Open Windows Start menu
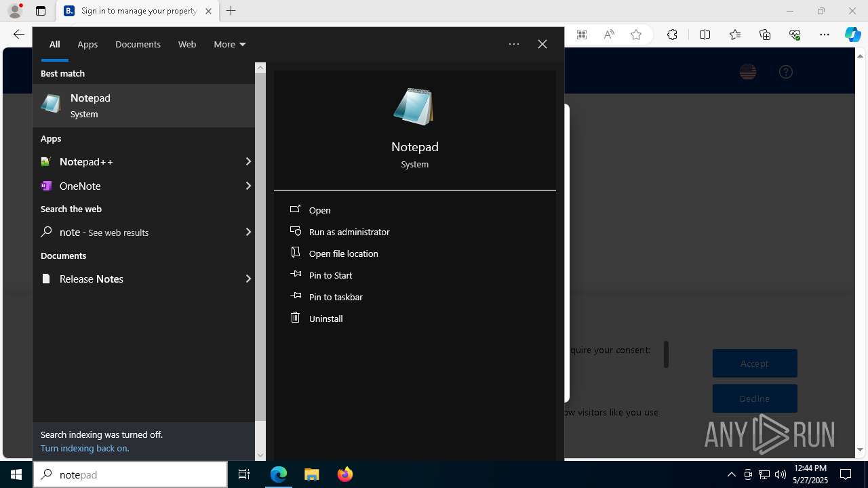Image resolution: width=868 pixels, height=488 pixels. [16, 474]
